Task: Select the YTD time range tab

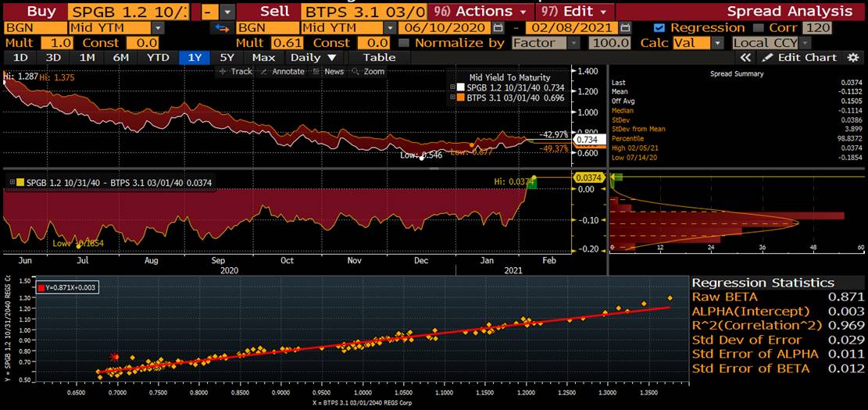Action: tap(159, 58)
